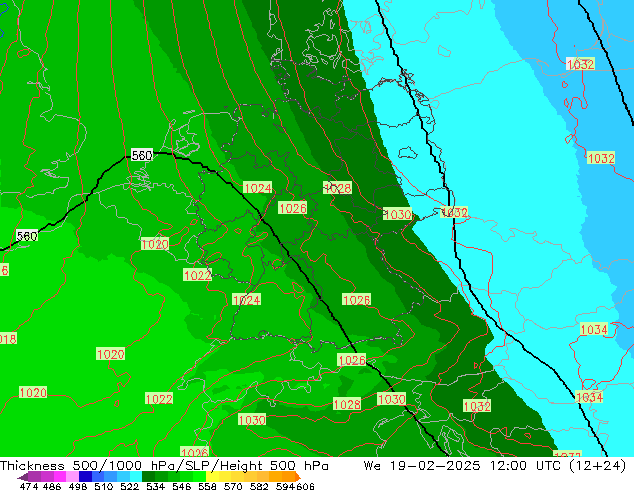Click the legend value '594'

click(x=285, y=486)
